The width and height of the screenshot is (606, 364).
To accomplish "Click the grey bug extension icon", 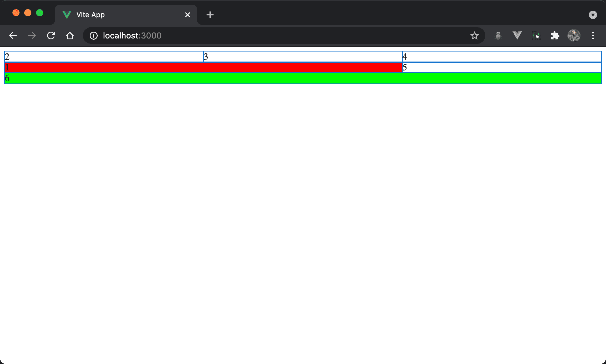I will click(498, 36).
